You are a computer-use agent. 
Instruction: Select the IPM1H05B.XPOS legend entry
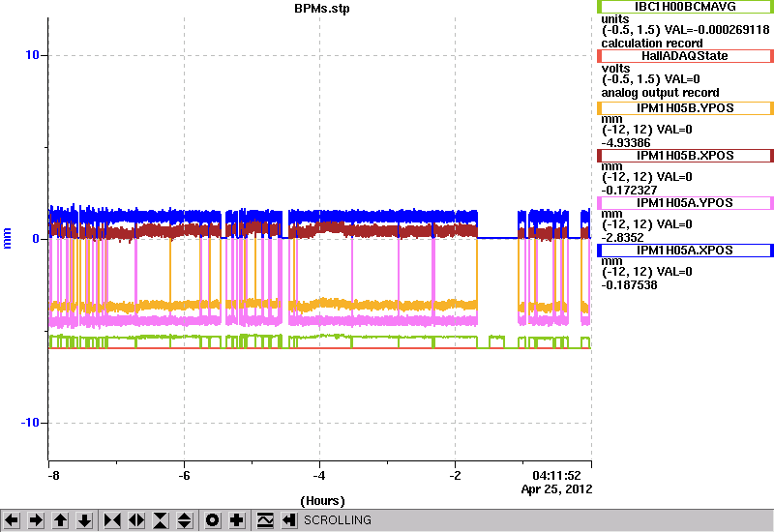click(685, 156)
